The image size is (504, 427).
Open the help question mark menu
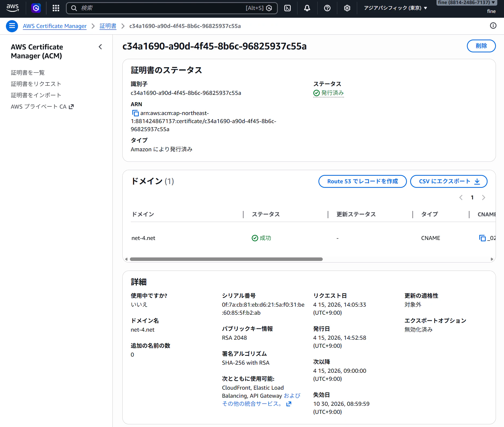[x=327, y=8]
